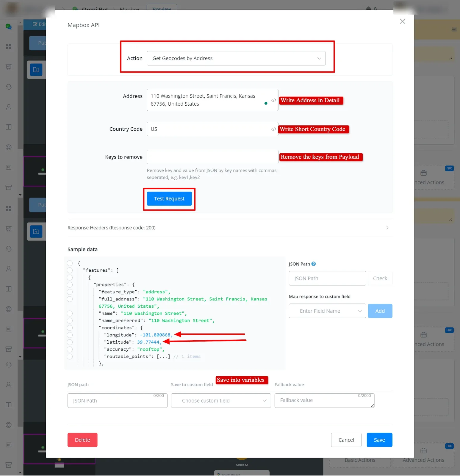Select the radio button for "full_address"
Screen dimensions: 460x476
click(x=70, y=299)
